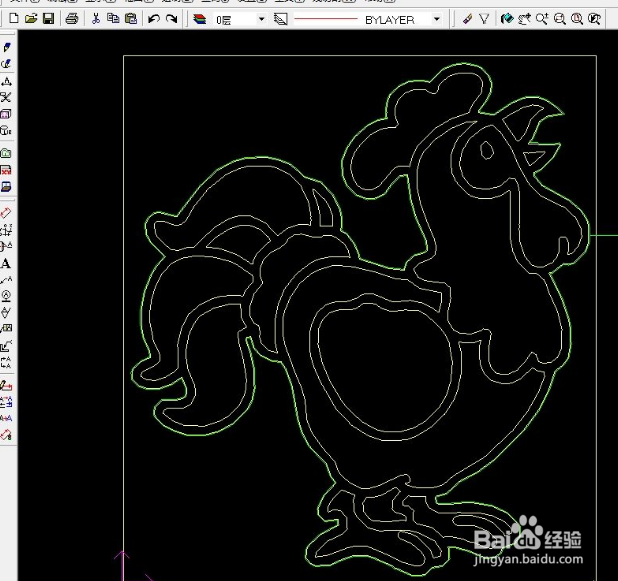Image resolution: width=618 pixels, height=581 pixels.
Task: Click the circled A datum symbol icon
Action: pyautogui.click(x=6, y=296)
